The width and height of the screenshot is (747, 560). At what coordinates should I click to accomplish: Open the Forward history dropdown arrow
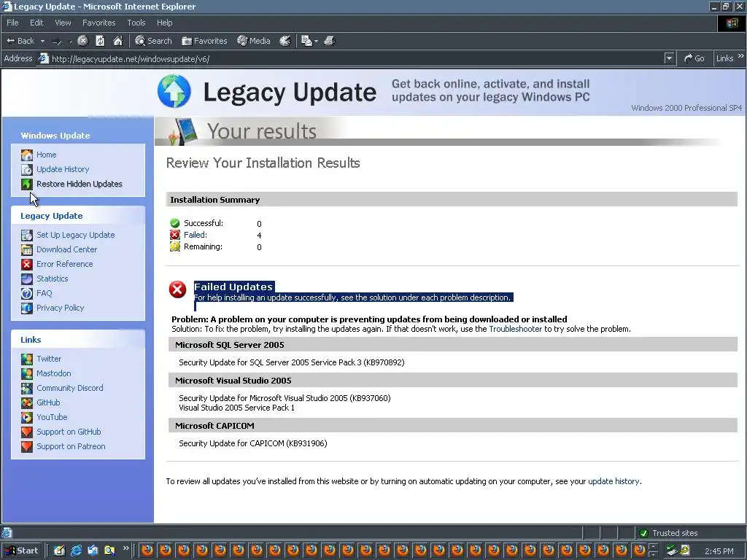click(x=71, y=42)
